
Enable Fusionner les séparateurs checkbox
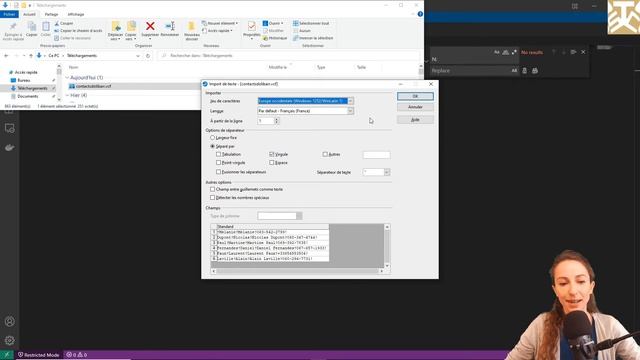point(218,172)
